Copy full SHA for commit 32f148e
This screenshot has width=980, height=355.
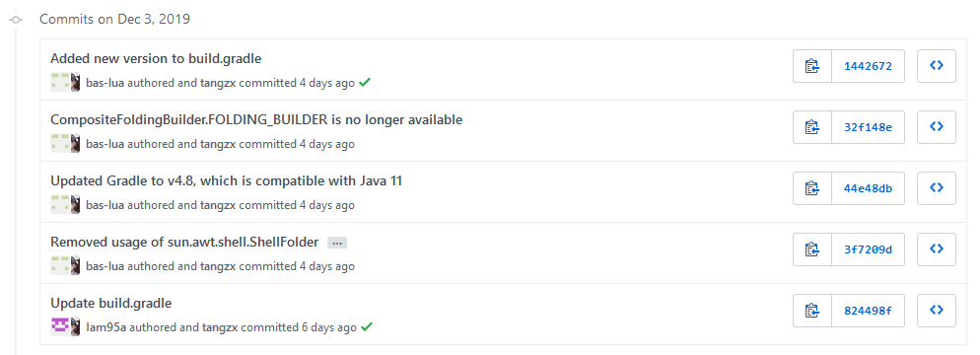tap(811, 127)
